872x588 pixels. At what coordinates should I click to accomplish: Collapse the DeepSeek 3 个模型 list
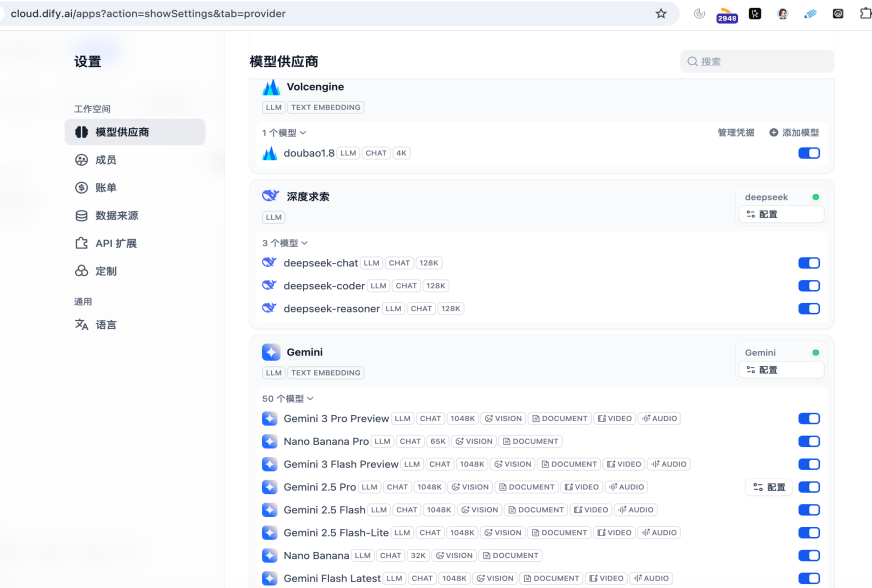(x=285, y=243)
